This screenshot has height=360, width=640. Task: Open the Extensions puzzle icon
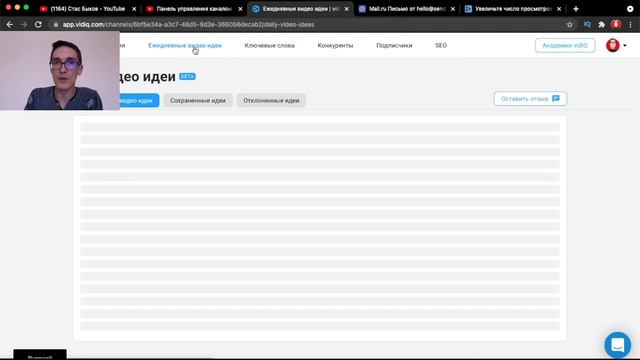click(x=601, y=24)
